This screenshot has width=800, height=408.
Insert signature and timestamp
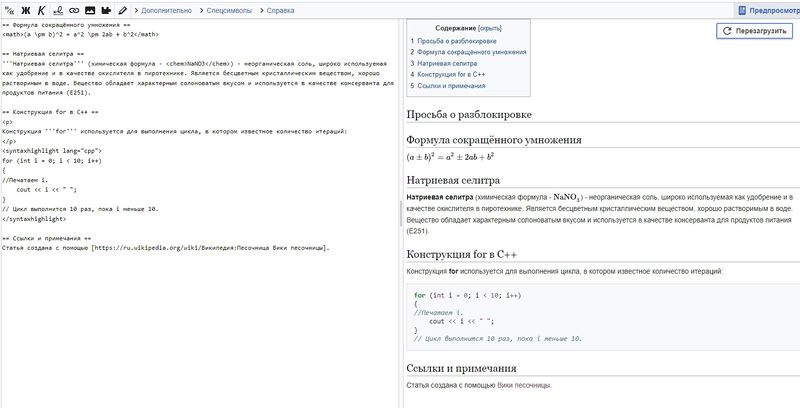click(x=58, y=10)
